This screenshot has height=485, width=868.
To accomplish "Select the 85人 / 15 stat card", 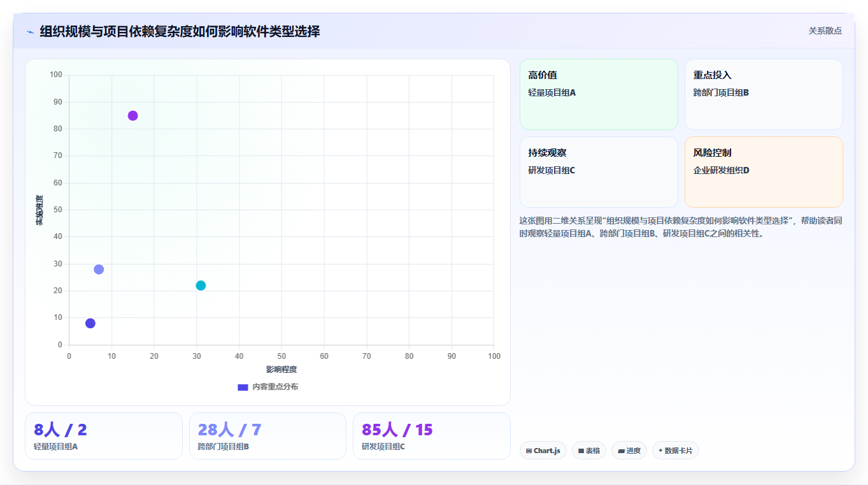I will tap(432, 436).
